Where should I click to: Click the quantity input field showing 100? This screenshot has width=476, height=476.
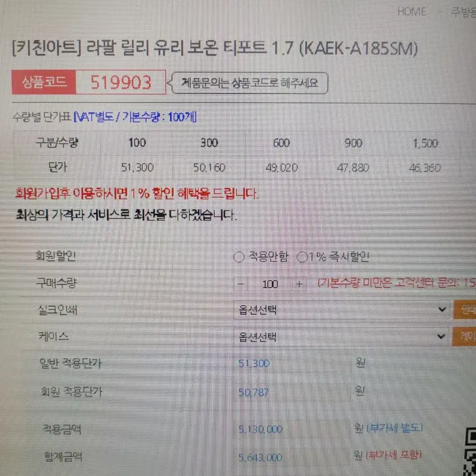click(x=270, y=284)
